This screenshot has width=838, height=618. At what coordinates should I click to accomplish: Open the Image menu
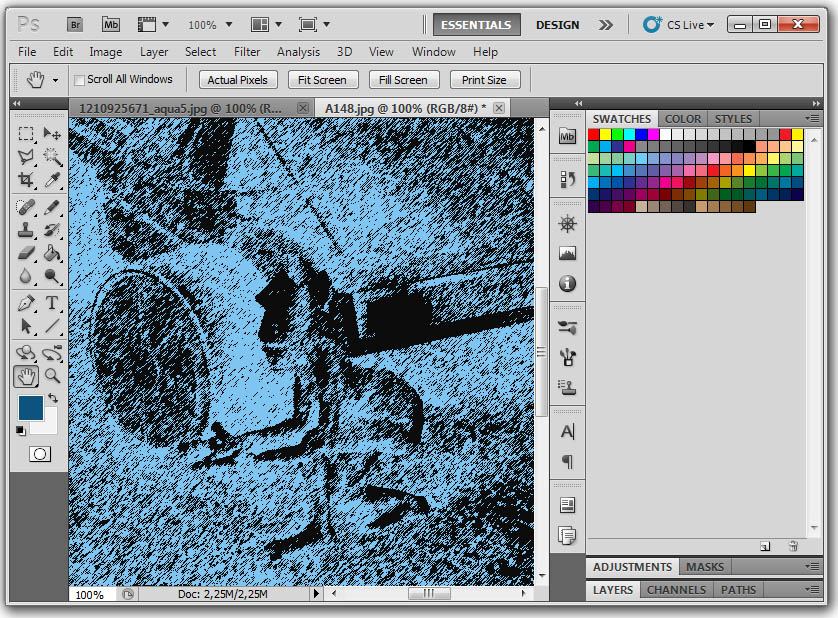coord(105,52)
